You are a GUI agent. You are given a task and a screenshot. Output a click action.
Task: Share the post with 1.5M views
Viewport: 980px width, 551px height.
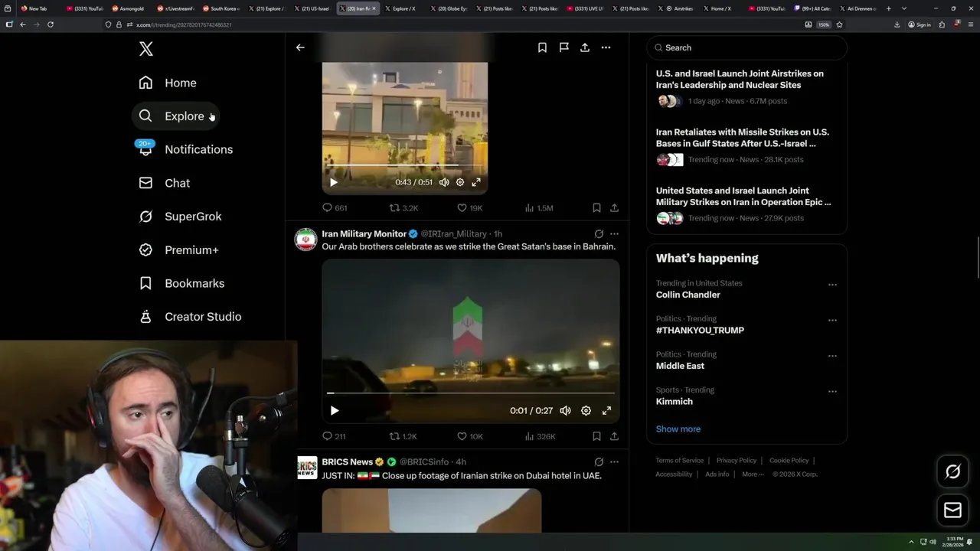coord(614,207)
